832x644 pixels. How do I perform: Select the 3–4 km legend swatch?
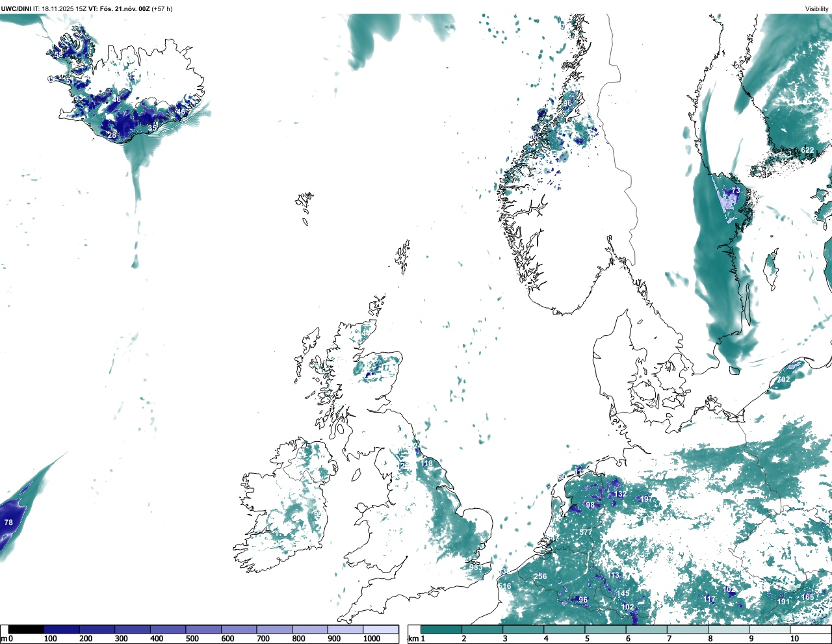(523, 629)
